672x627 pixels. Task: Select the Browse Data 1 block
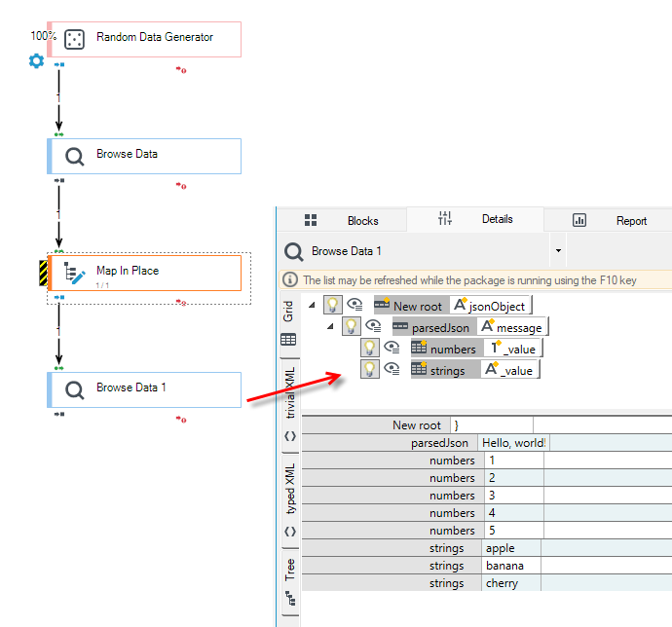(x=144, y=390)
